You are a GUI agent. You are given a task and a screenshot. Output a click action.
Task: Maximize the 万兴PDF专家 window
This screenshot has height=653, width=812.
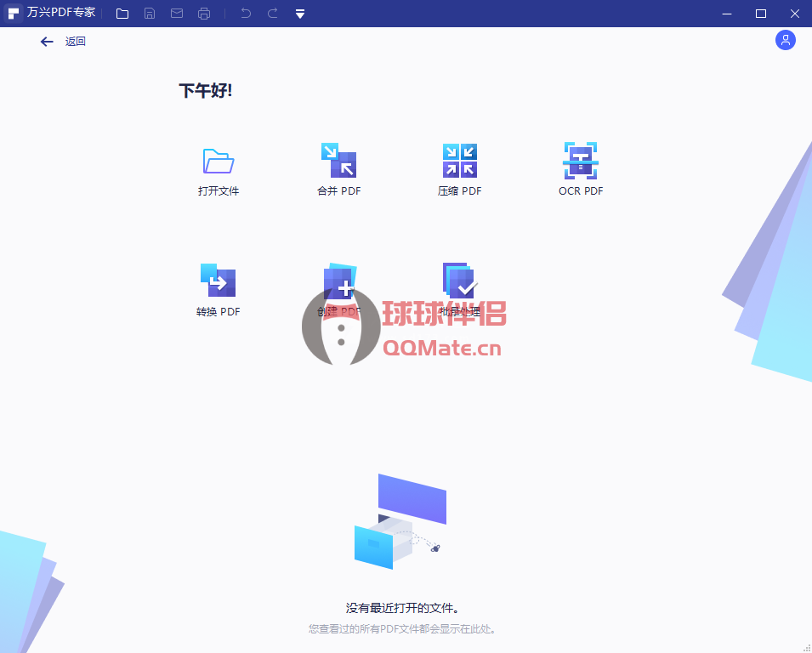click(761, 14)
